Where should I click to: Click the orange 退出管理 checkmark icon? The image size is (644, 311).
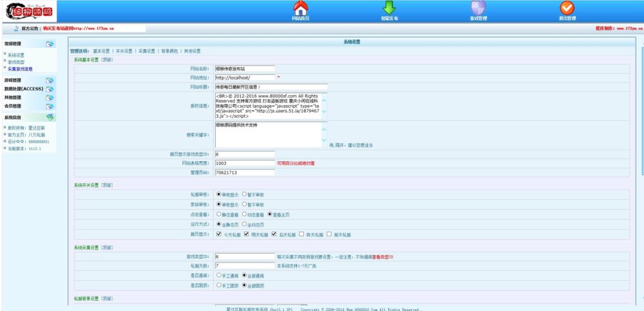click(x=567, y=8)
